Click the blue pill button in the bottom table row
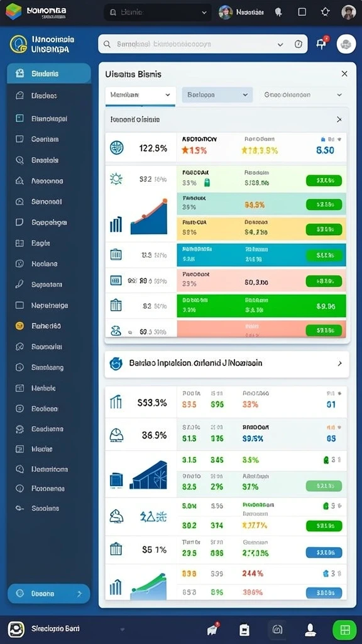 (x=324, y=592)
